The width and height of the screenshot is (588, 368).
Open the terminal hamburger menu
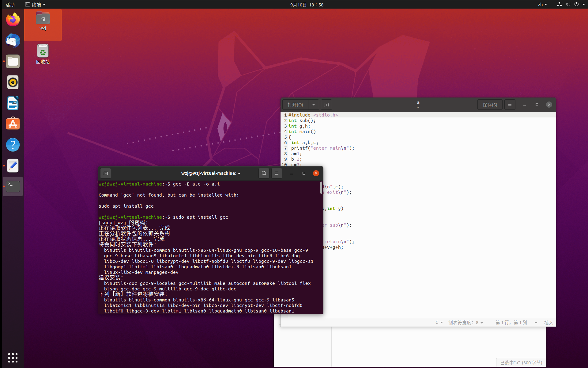pyautogui.click(x=277, y=173)
